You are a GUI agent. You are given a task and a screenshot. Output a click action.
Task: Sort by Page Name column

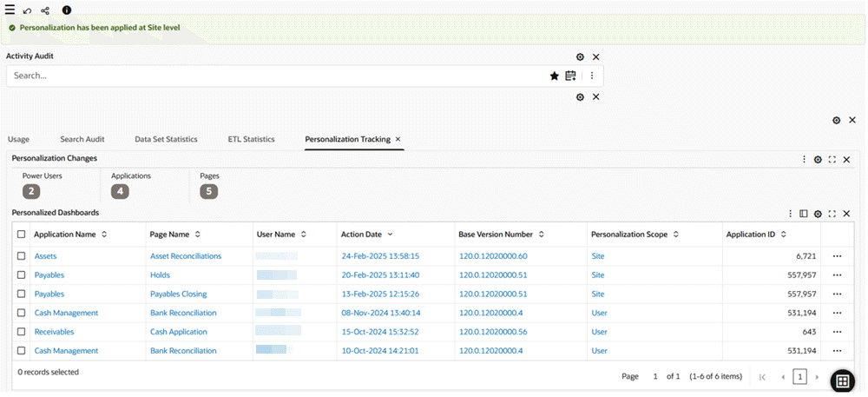(198, 235)
